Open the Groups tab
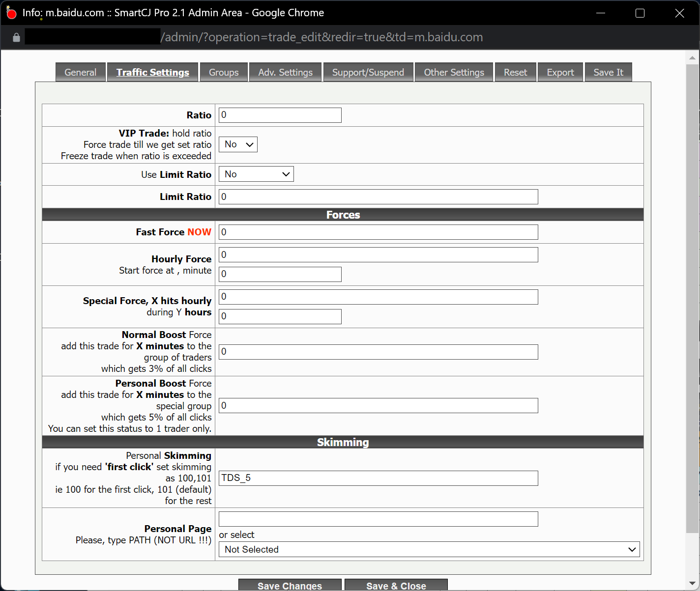The image size is (700, 591). point(224,72)
